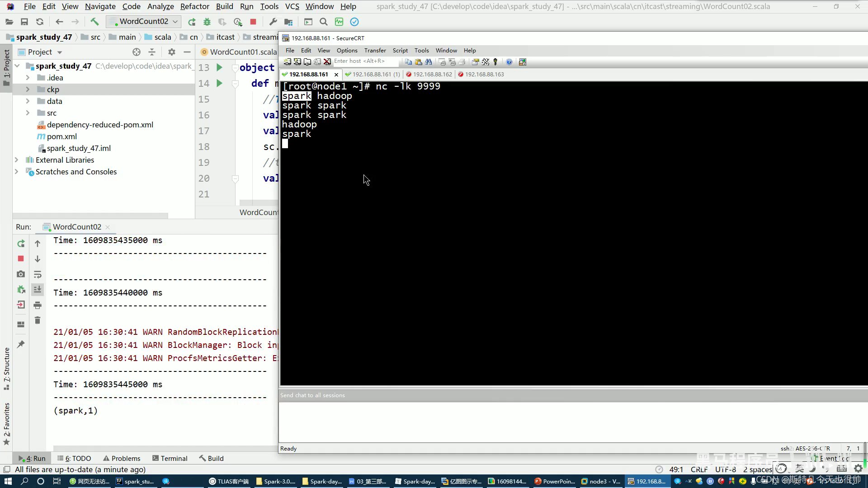
Task: Click the camera dump threads icon
Action: (21, 274)
